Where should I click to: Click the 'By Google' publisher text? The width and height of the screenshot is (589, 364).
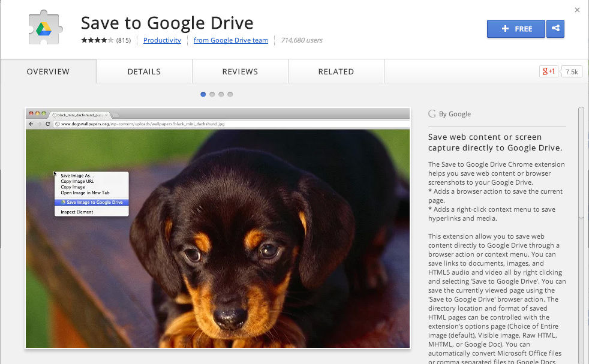click(455, 114)
